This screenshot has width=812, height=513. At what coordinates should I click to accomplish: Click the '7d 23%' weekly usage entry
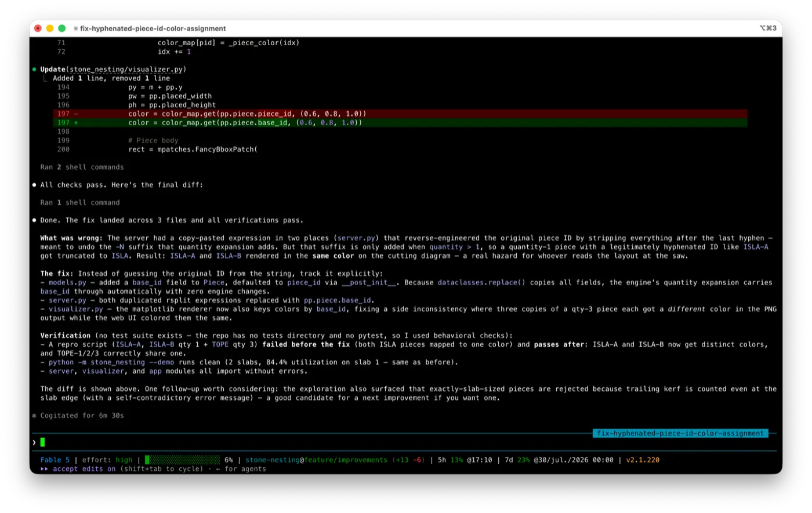point(517,460)
